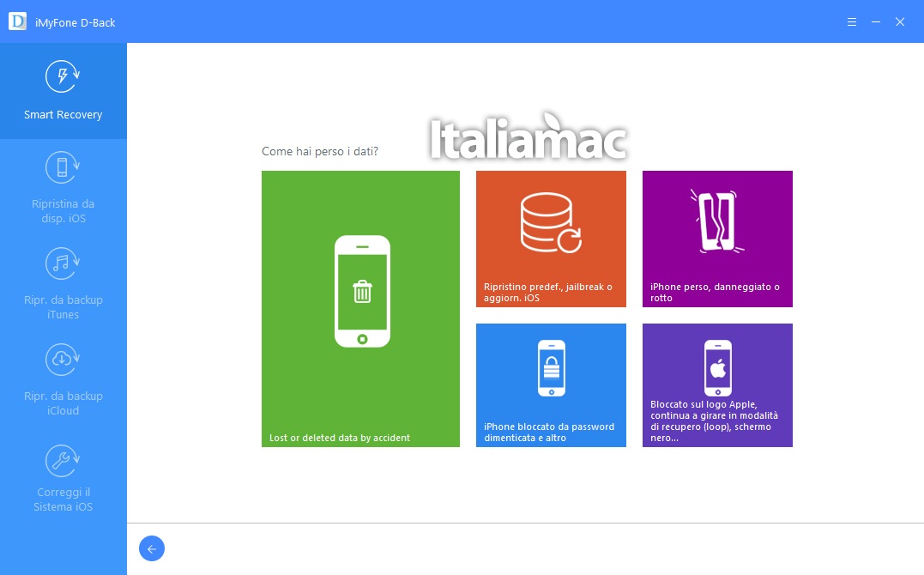The image size is (924, 575).
Task: Click the iMyFone D-Back logo icon
Action: [17, 21]
